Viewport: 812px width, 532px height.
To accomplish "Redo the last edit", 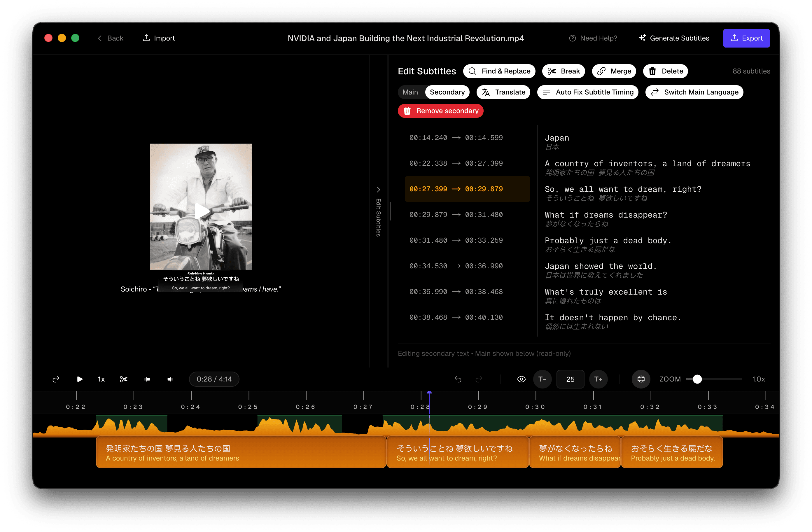I will (x=479, y=379).
